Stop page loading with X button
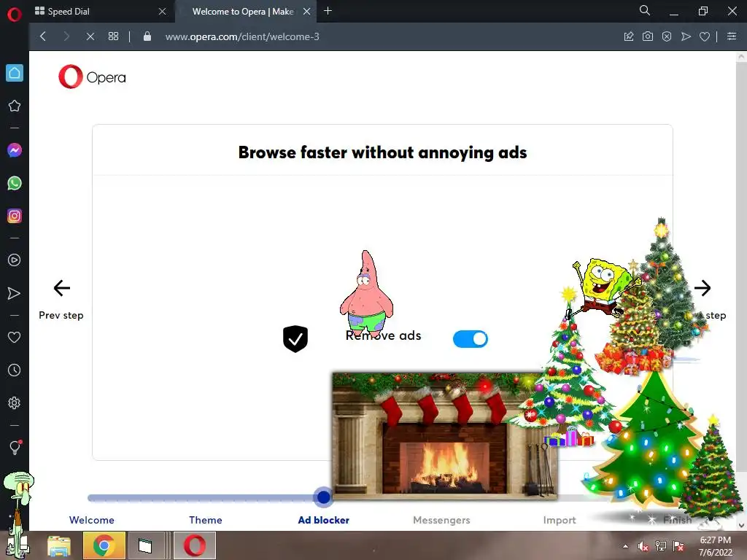The height and width of the screenshot is (560, 747). tap(90, 36)
